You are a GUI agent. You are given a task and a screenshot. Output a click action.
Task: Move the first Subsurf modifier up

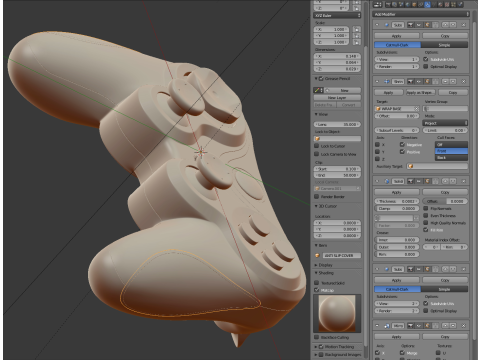(x=445, y=25)
